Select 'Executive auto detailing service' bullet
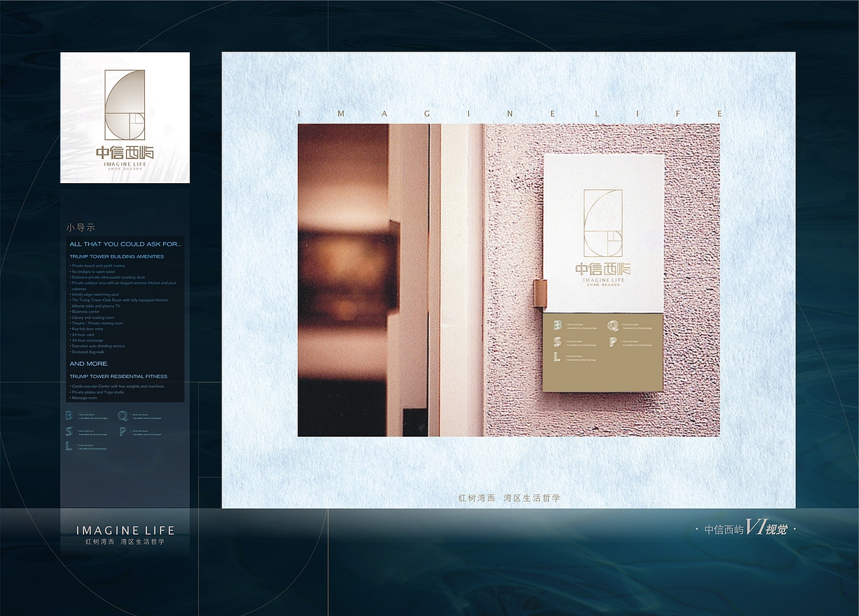This screenshot has width=859, height=616. [x=97, y=346]
